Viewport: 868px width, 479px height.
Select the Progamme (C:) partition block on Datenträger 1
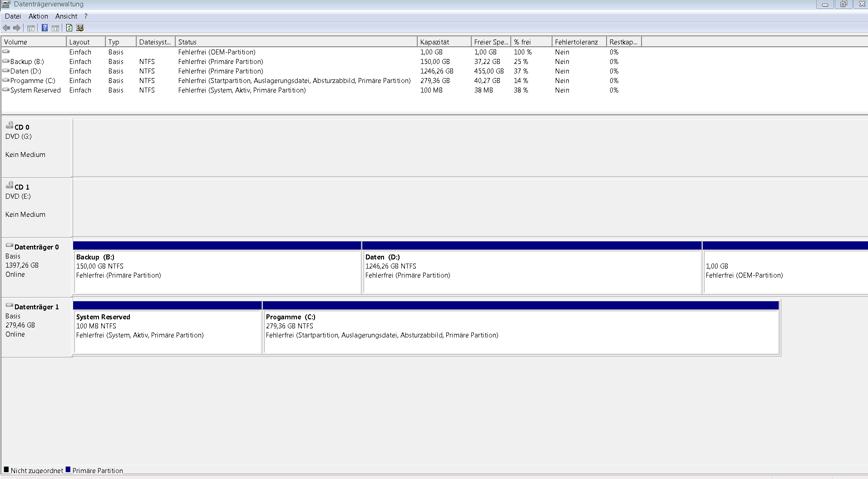(521, 327)
